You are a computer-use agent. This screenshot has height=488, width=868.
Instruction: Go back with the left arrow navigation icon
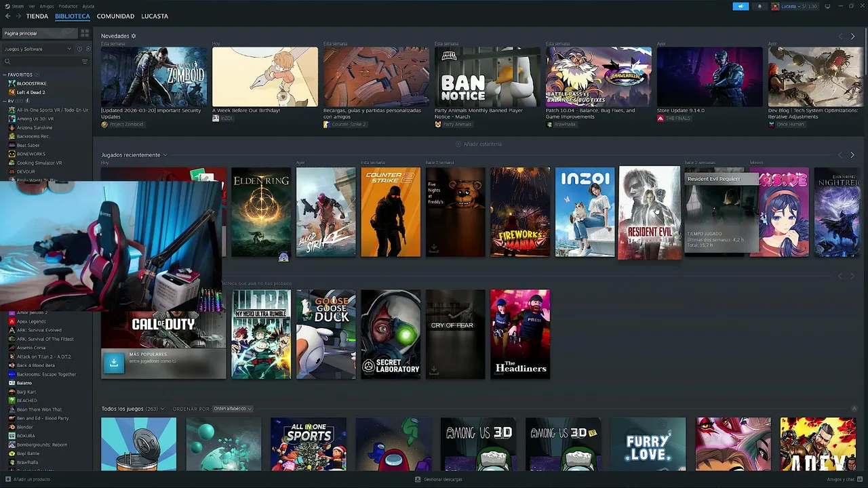7,16
